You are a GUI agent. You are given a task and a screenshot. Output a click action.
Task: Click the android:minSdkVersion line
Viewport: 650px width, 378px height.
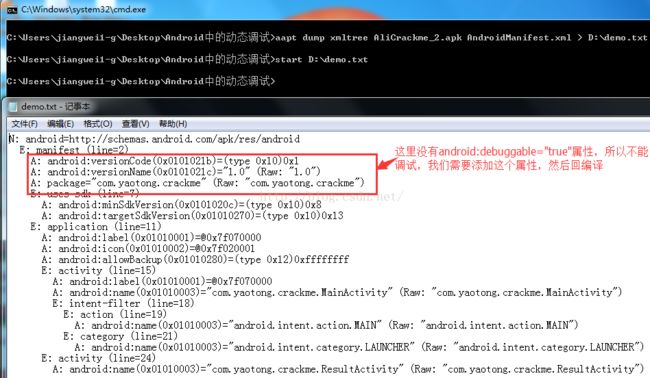tap(182, 205)
